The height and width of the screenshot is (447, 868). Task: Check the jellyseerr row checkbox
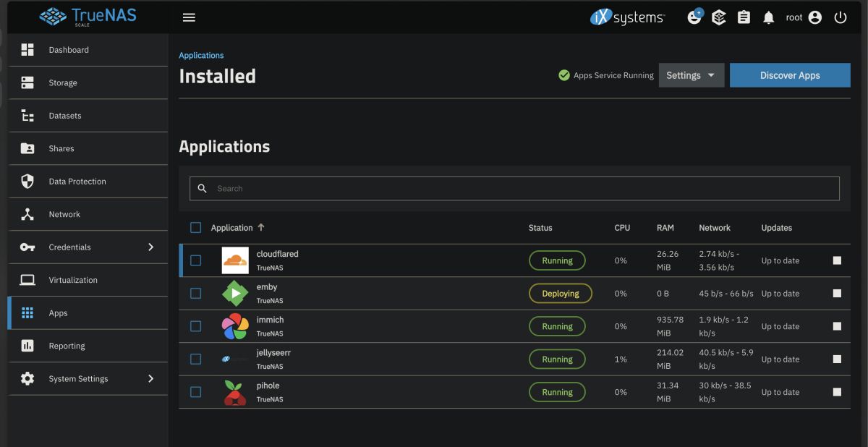tap(195, 359)
